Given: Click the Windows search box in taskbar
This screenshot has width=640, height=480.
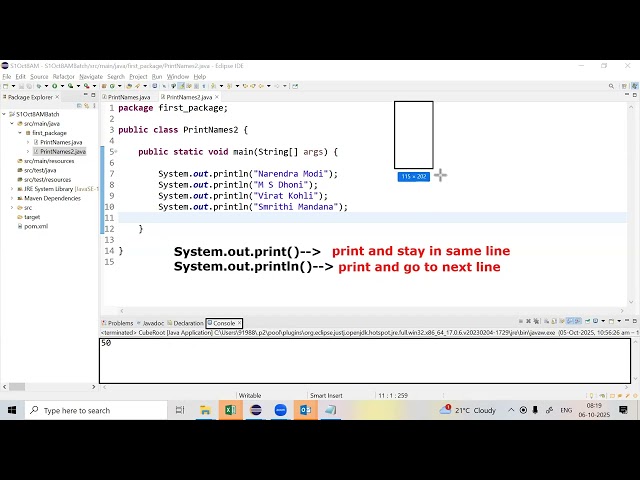Looking at the screenshot, I should [96, 410].
